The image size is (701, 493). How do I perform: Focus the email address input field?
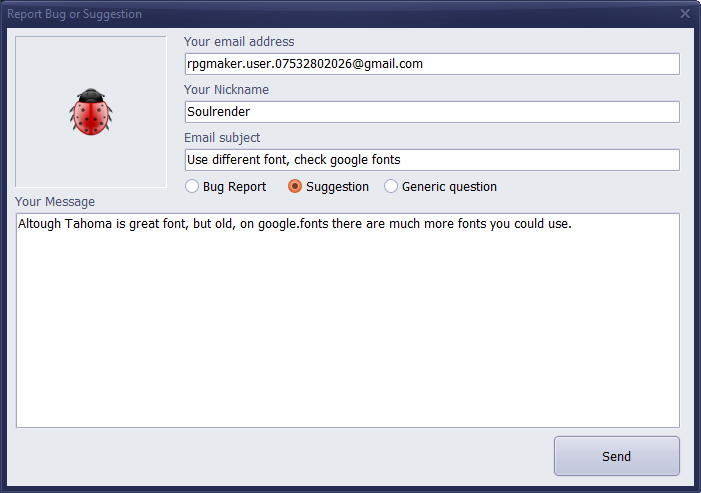click(431, 64)
